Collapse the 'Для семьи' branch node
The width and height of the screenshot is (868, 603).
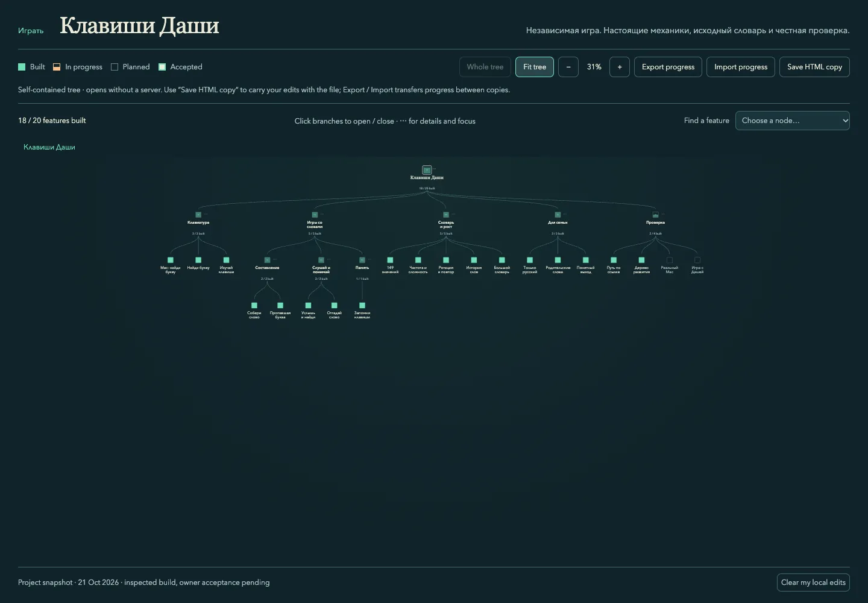558,215
